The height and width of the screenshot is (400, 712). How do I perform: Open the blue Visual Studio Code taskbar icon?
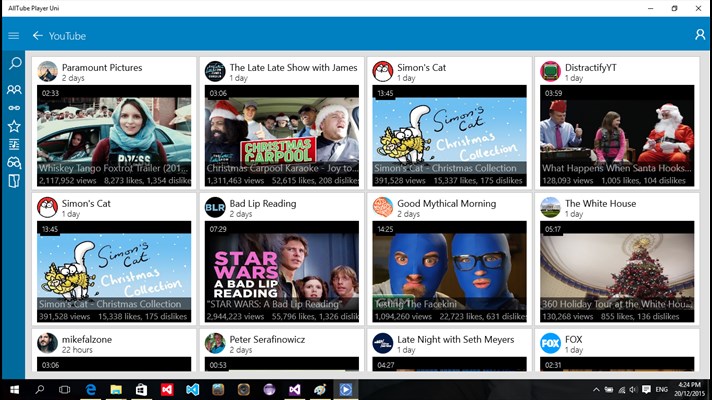pyautogui.click(x=193, y=390)
